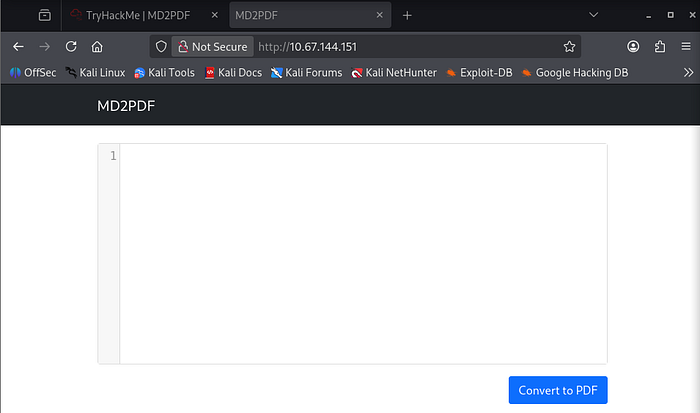Click the MD2PDF header title
This screenshot has height=413, width=700.
[126, 106]
